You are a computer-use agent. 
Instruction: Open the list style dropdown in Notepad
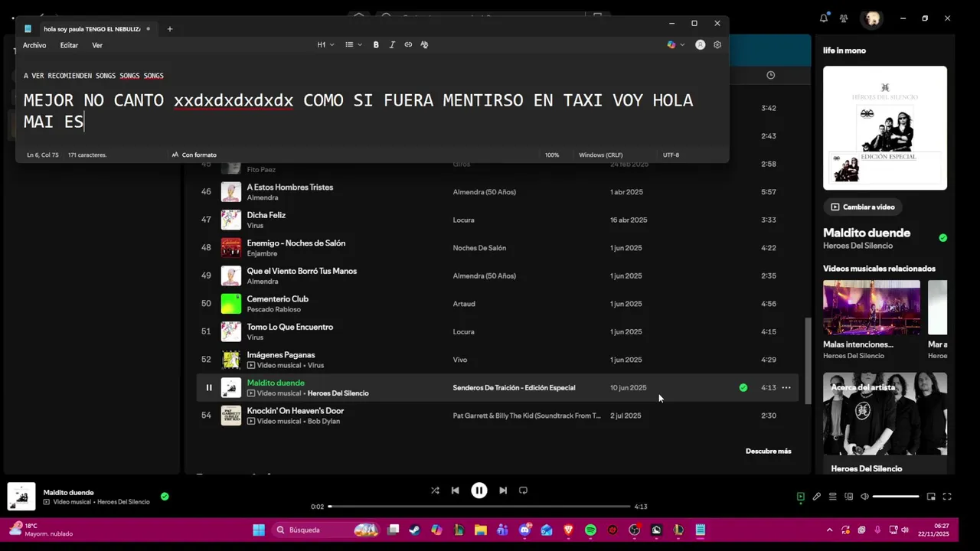point(353,45)
